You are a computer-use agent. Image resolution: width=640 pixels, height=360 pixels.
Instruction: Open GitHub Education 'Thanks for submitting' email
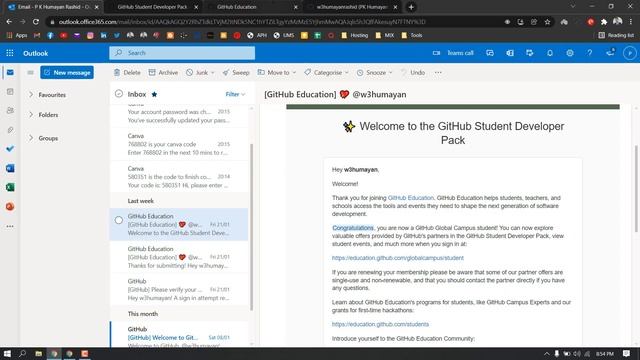click(x=179, y=257)
